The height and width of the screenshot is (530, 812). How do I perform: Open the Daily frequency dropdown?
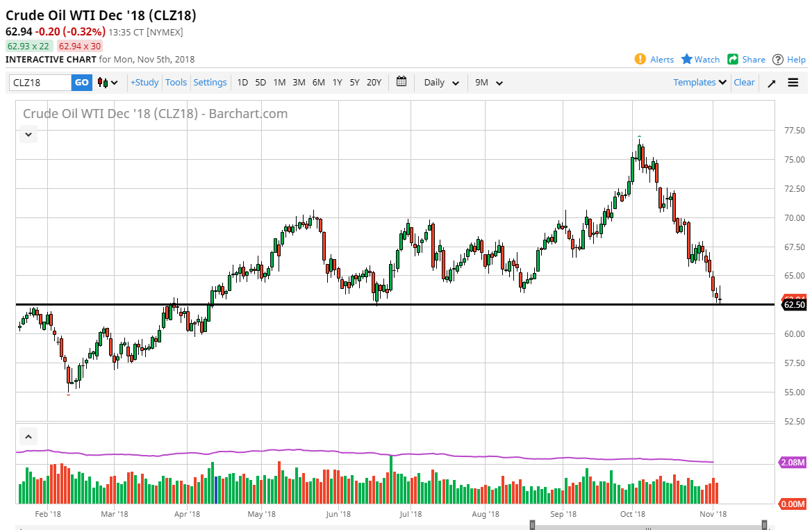pos(440,82)
